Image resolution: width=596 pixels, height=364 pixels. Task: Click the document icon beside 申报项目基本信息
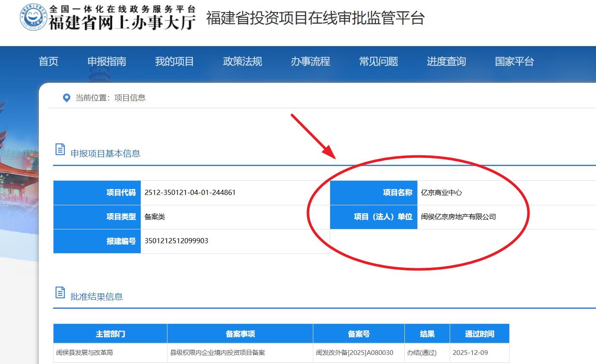coord(60,150)
